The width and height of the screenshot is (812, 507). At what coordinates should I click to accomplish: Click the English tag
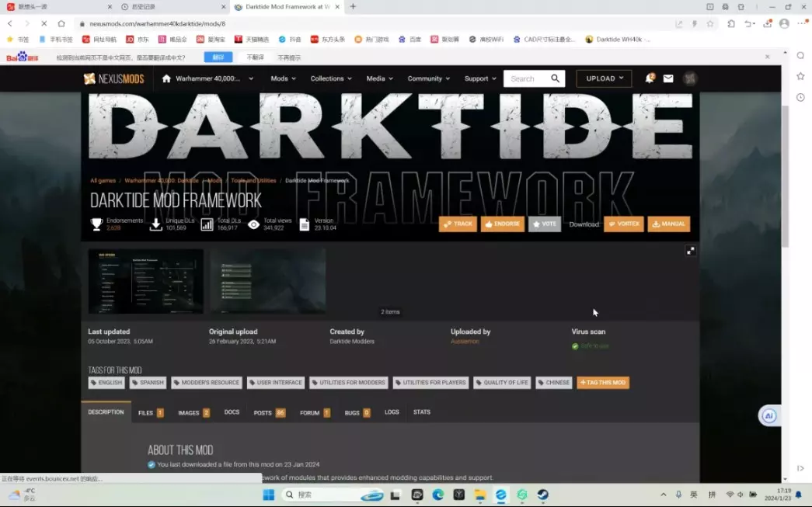(x=106, y=383)
